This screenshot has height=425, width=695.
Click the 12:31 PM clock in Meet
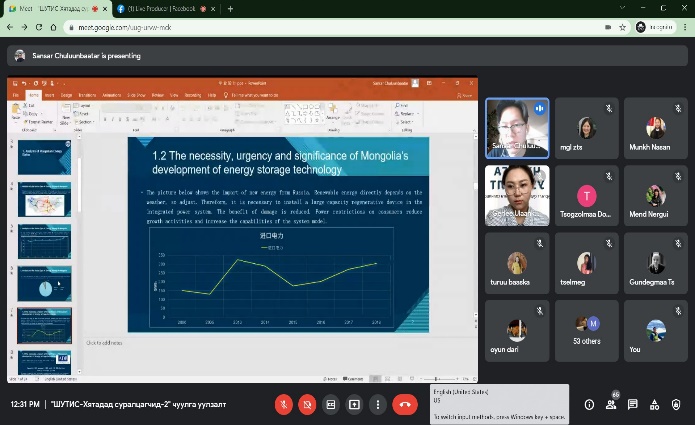(25, 404)
